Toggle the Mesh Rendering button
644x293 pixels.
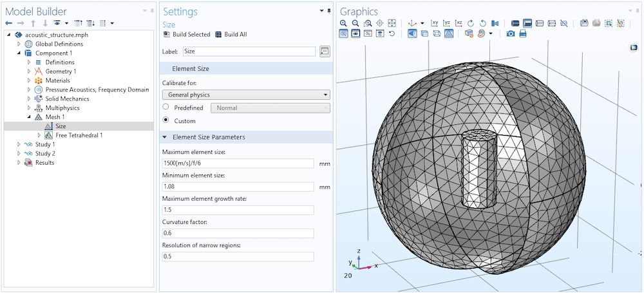(449, 33)
